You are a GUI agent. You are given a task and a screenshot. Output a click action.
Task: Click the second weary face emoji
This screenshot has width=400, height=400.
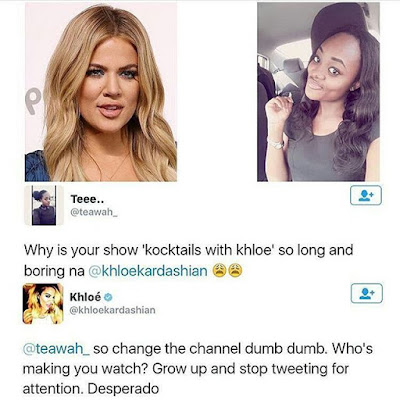(x=235, y=270)
